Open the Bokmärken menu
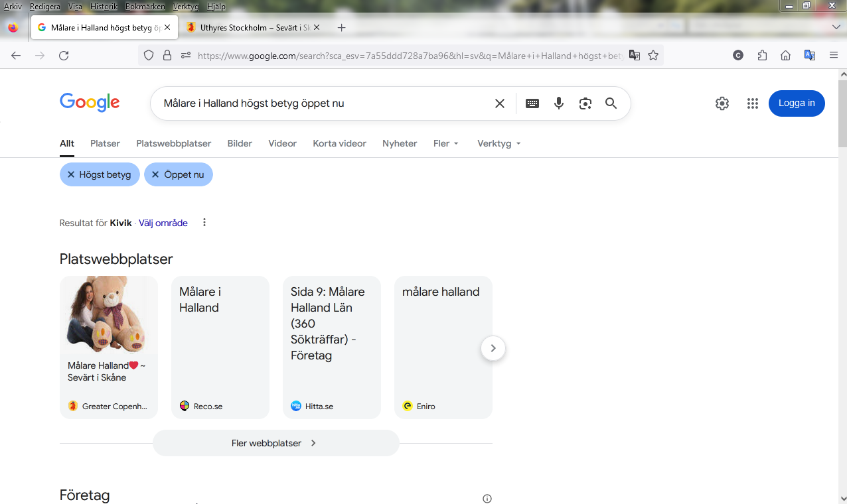This screenshot has width=847, height=504. point(145,7)
